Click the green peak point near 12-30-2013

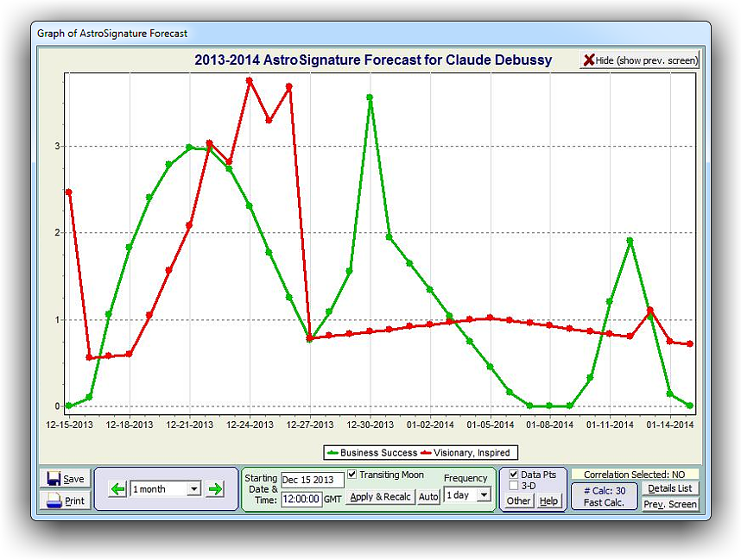coord(370,98)
